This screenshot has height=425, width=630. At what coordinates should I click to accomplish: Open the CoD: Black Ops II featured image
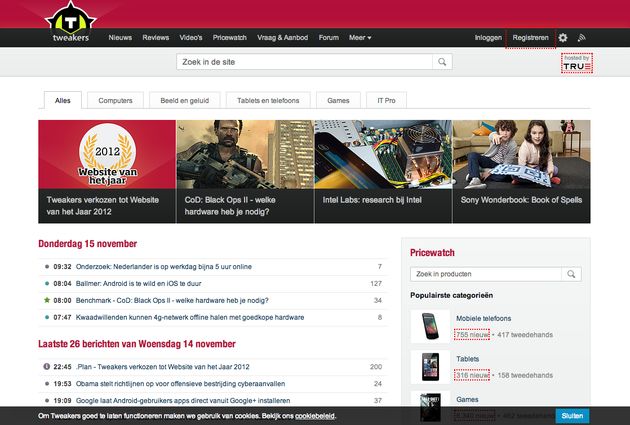(x=245, y=155)
